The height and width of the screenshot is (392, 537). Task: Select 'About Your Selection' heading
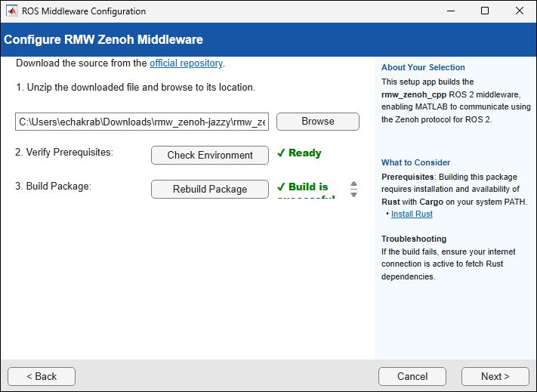tap(423, 67)
